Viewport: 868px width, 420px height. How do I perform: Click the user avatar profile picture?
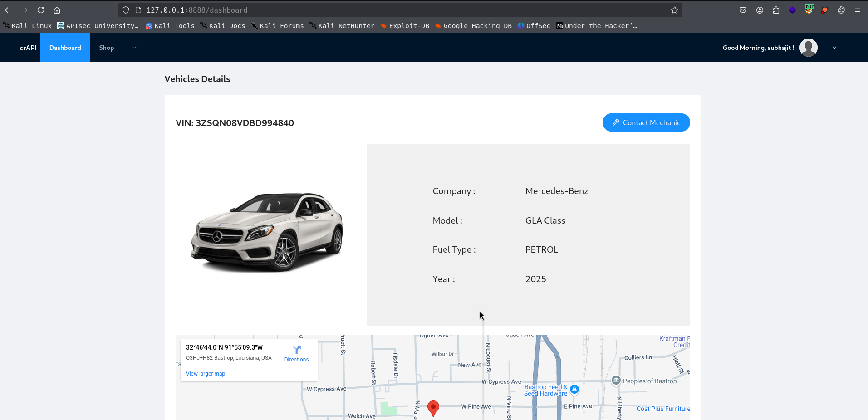tap(809, 48)
